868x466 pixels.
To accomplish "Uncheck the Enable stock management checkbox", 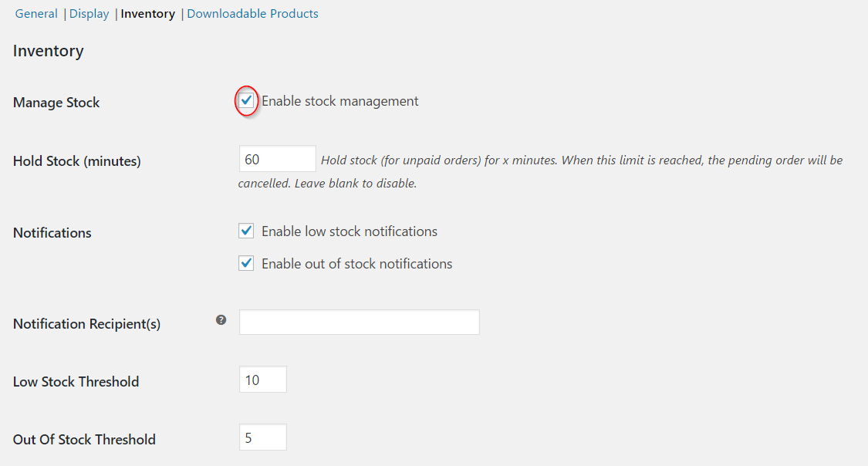I will point(246,101).
